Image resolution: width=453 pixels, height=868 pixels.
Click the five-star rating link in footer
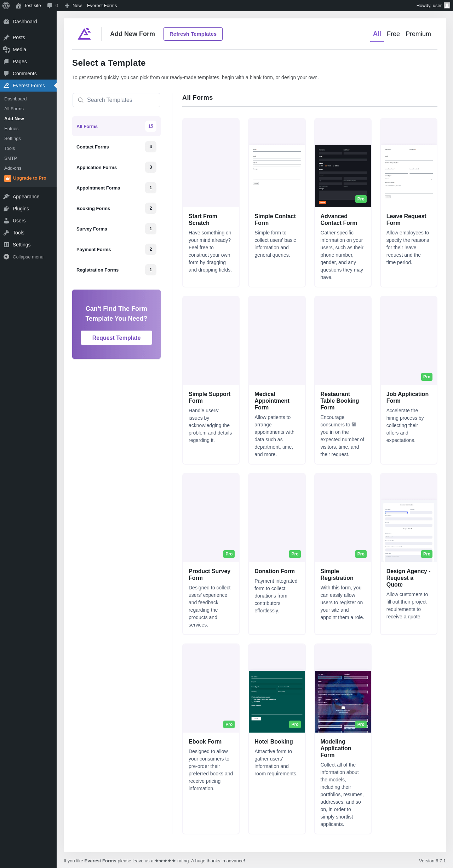[165, 861]
